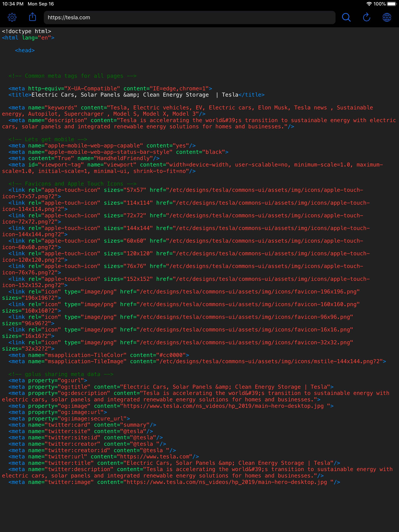Tap the 10:34 PM clock display
This screenshot has width=399, height=532.
click(13, 4)
